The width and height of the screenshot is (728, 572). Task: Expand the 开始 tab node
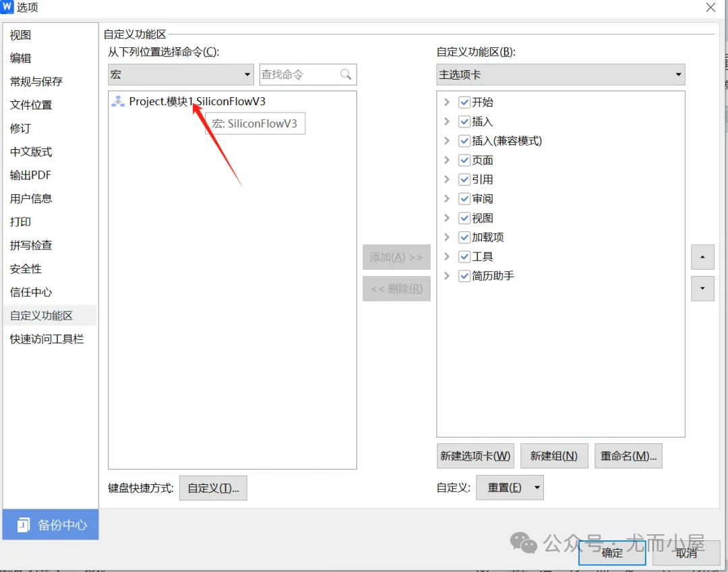[447, 102]
